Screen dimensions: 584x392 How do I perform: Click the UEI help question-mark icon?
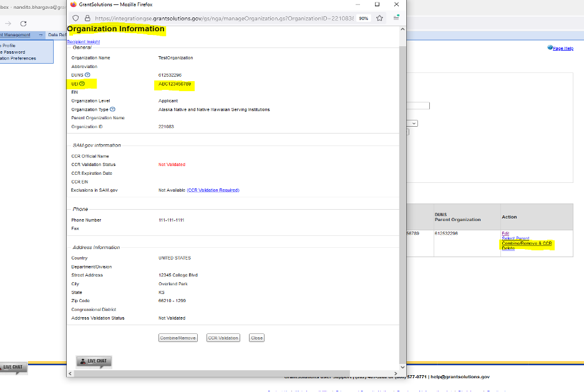click(82, 84)
